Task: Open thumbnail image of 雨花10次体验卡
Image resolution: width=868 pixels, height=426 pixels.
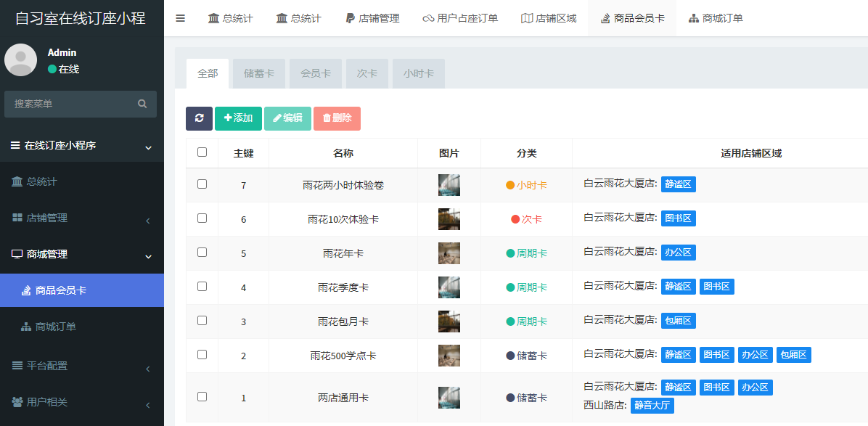Action: [449, 219]
